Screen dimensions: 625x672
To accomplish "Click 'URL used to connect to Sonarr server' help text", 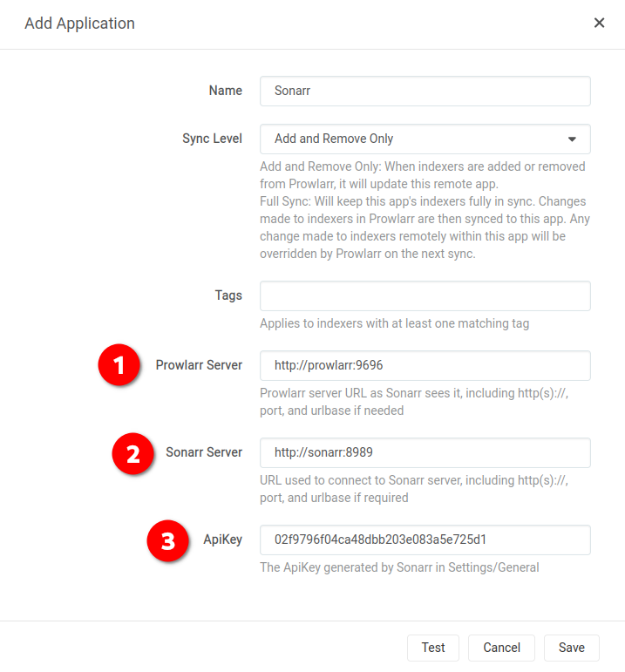I will (x=414, y=489).
